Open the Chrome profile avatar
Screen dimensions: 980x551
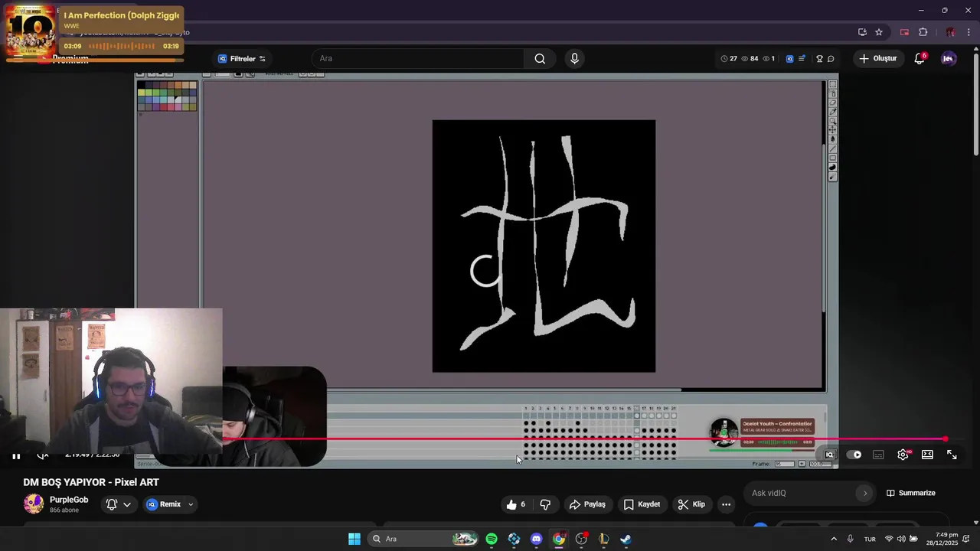[x=950, y=32]
